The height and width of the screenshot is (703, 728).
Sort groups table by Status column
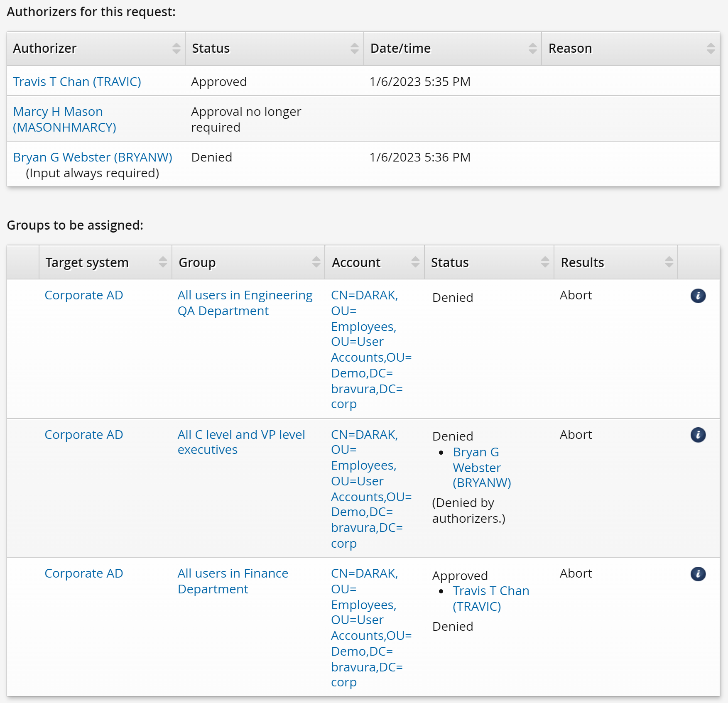(x=545, y=262)
